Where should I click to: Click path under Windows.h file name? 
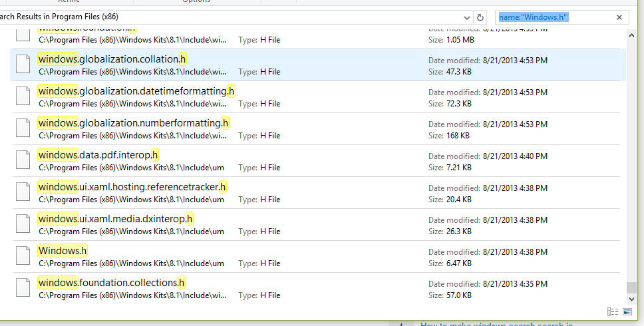click(132, 263)
